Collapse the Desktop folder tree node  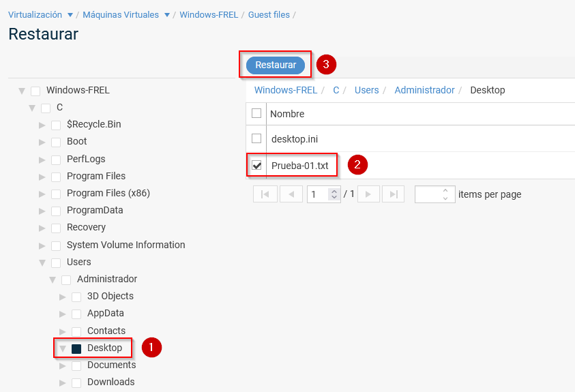pyautogui.click(x=63, y=348)
